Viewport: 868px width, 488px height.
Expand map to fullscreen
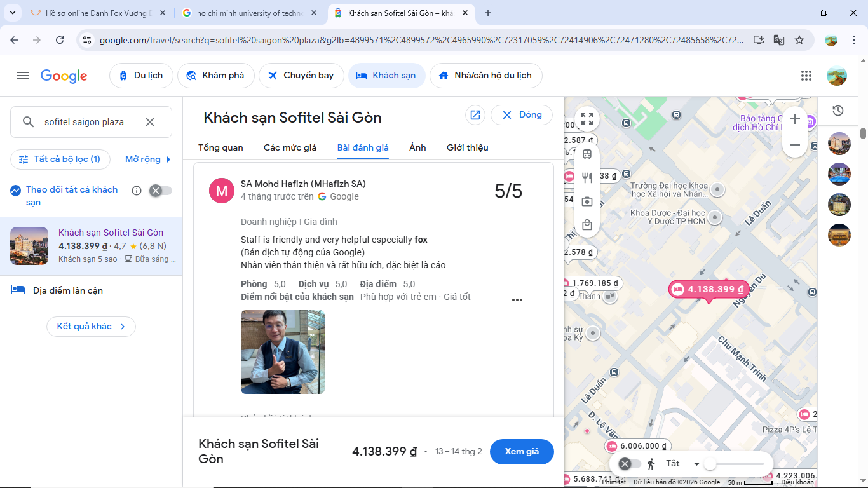[x=587, y=119]
